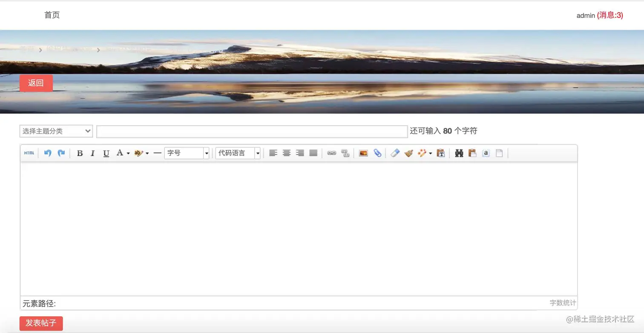Clear formatting with the eraser icon
The width and height of the screenshot is (644, 333).
tap(394, 153)
